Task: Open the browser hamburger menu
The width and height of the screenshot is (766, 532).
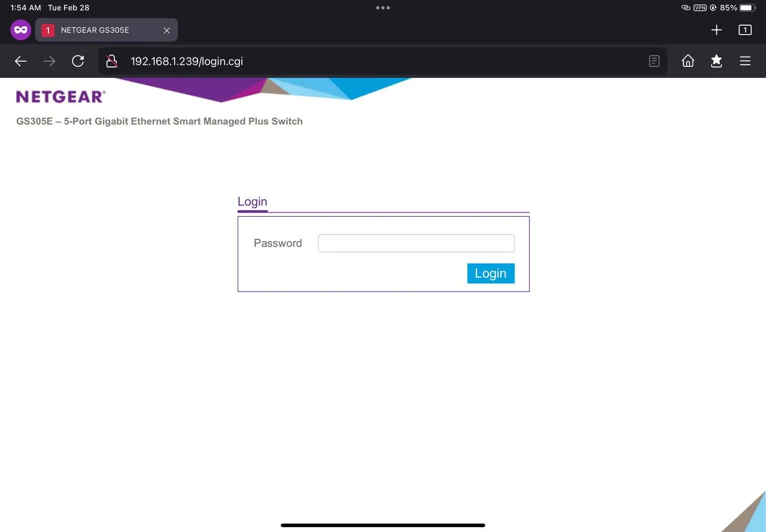Action: (x=745, y=61)
